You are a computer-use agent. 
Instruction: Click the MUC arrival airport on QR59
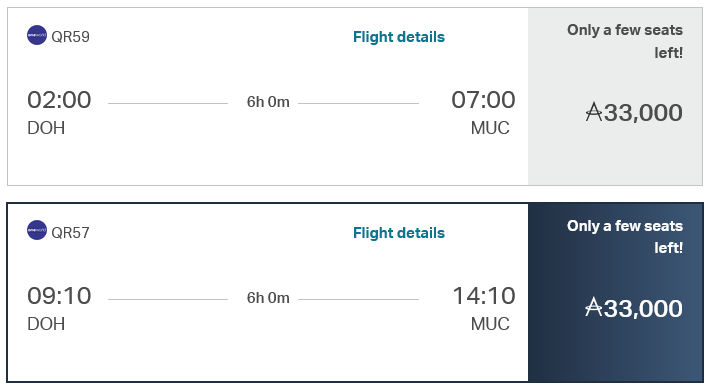[490, 128]
